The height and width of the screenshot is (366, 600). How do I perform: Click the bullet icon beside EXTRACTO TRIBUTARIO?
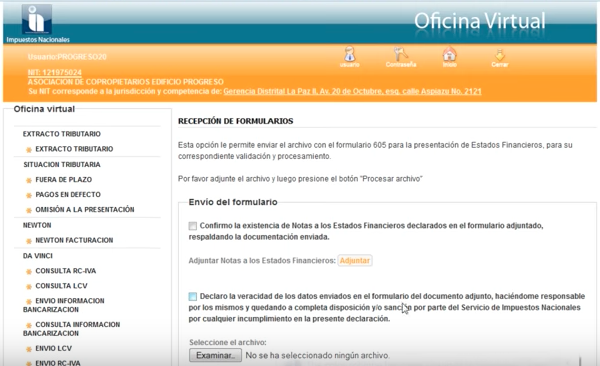pos(29,150)
